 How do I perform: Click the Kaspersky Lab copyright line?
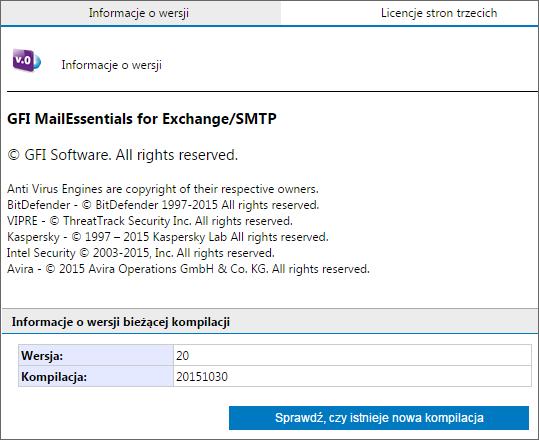click(x=167, y=237)
